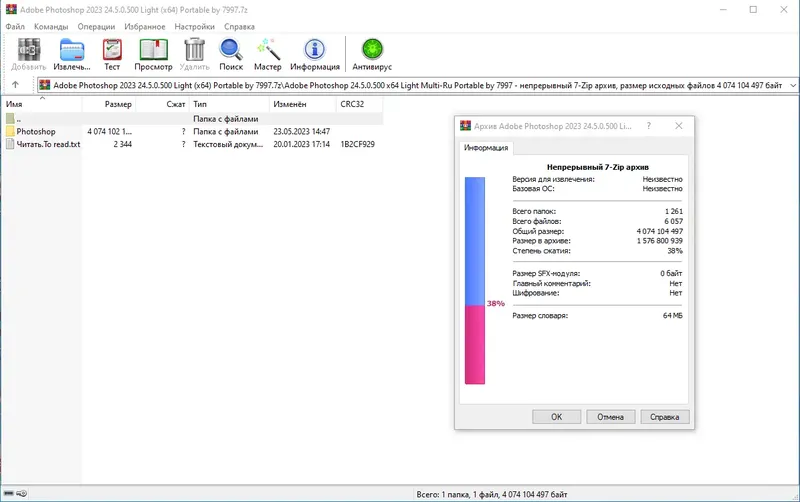Maximize the main WinRAR window

(x=753, y=9)
